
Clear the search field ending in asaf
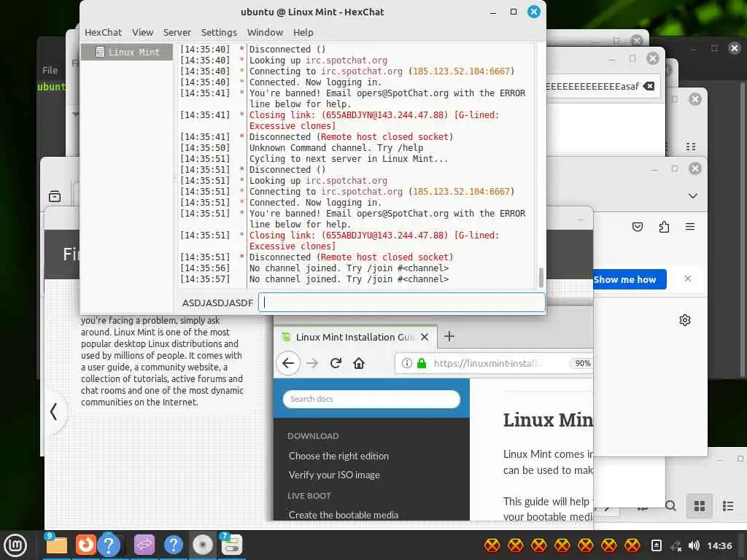tap(649, 86)
